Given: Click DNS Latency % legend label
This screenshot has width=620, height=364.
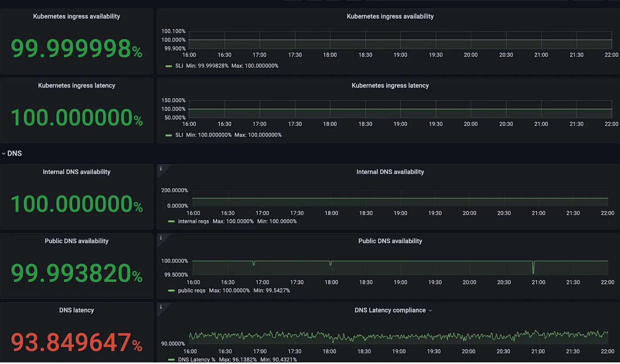Looking at the screenshot, I should coord(196,360).
